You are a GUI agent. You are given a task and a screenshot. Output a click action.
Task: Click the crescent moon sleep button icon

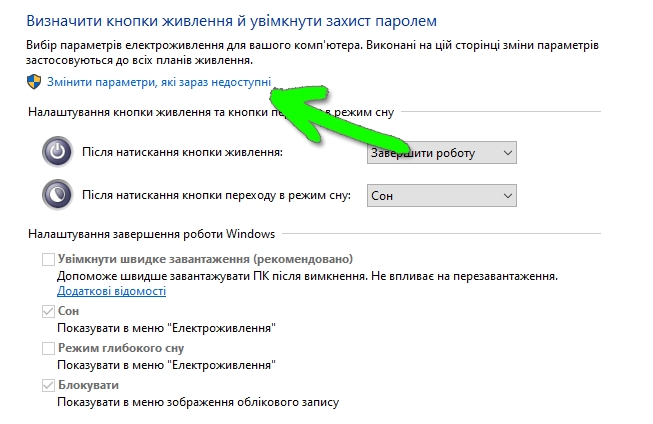click(x=57, y=195)
